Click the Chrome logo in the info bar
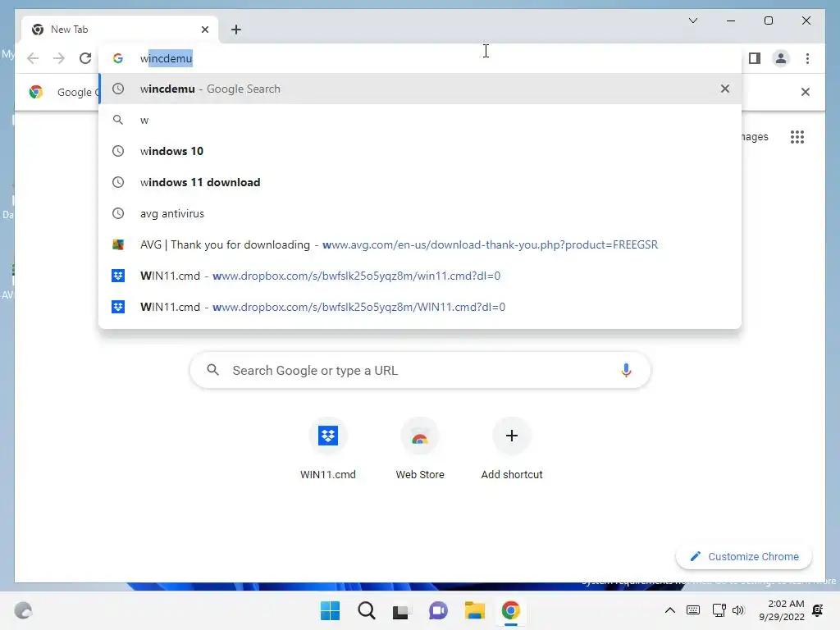This screenshot has width=840, height=630. pyautogui.click(x=36, y=92)
